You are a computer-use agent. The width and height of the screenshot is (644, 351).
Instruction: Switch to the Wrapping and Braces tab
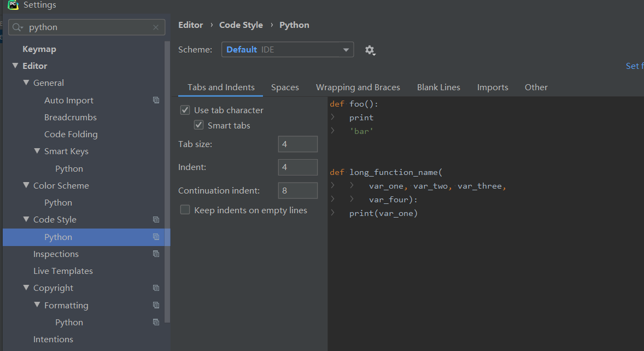358,87
